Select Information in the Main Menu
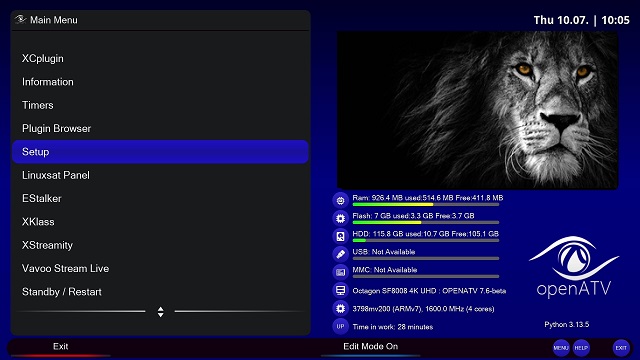 tap(160, 82)
